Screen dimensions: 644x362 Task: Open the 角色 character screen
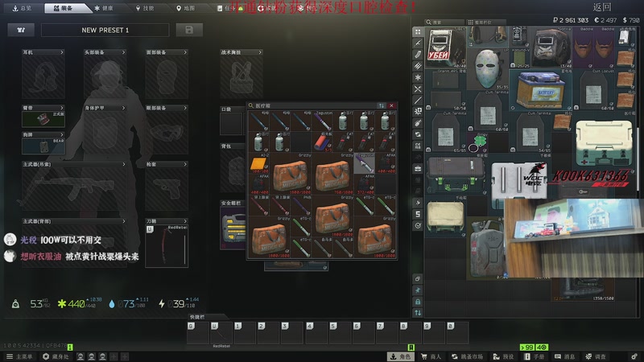click(400, 356)
